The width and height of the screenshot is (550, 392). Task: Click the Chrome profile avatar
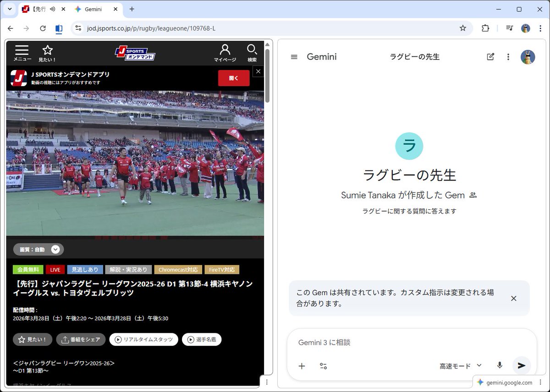point(526,28)
